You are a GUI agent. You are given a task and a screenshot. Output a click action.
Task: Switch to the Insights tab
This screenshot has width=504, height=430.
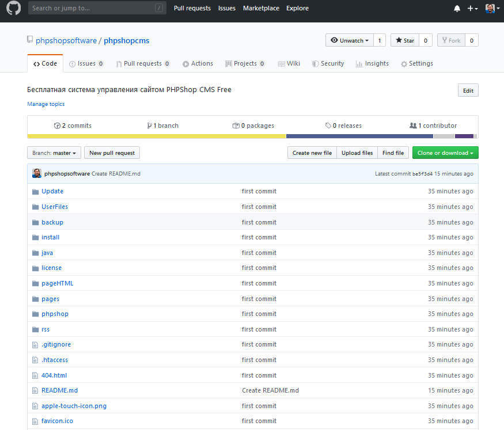click(372, 63)
